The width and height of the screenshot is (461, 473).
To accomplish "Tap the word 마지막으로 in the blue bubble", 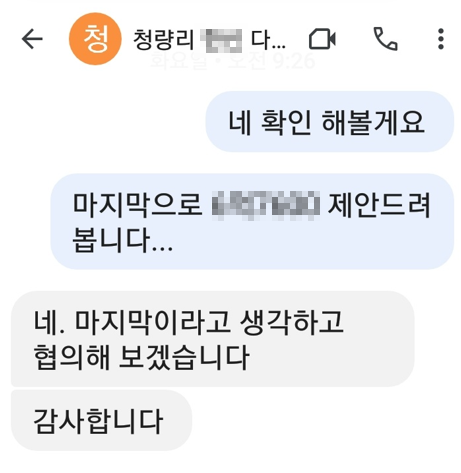I will coord(137,205).
